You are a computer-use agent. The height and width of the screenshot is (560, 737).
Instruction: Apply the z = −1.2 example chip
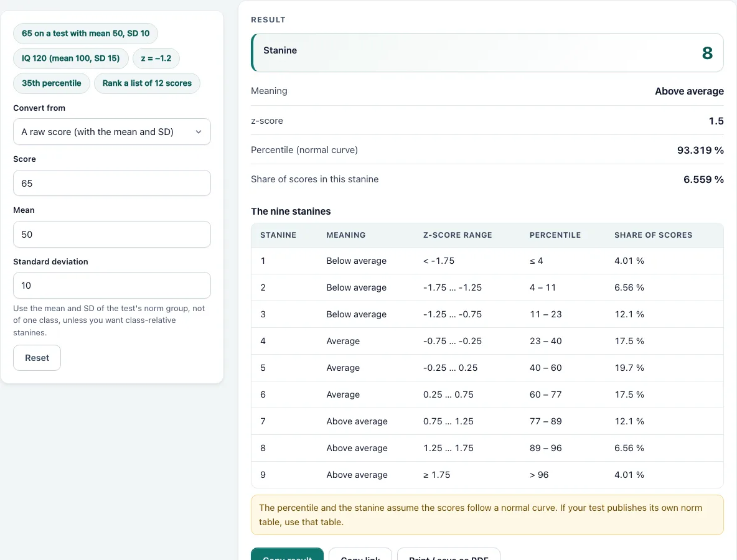pos(156,58)
